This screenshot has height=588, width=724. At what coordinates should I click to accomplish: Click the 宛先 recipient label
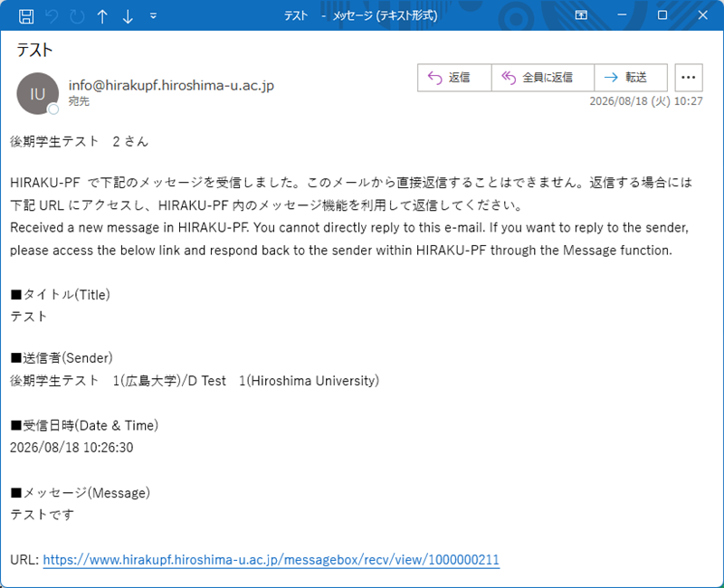click(79, 101)
